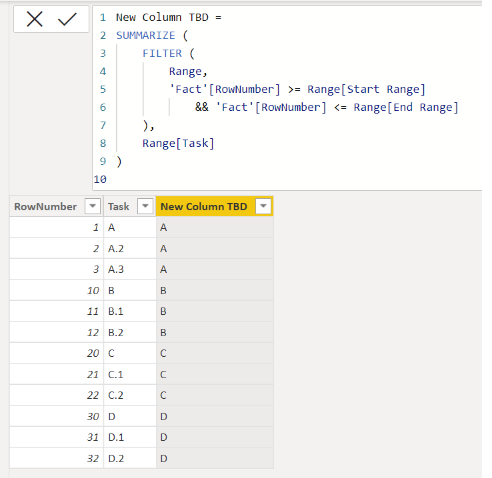Select the RowNumber column header
This screenshot has width=492, height=478.
pos(56,206)
